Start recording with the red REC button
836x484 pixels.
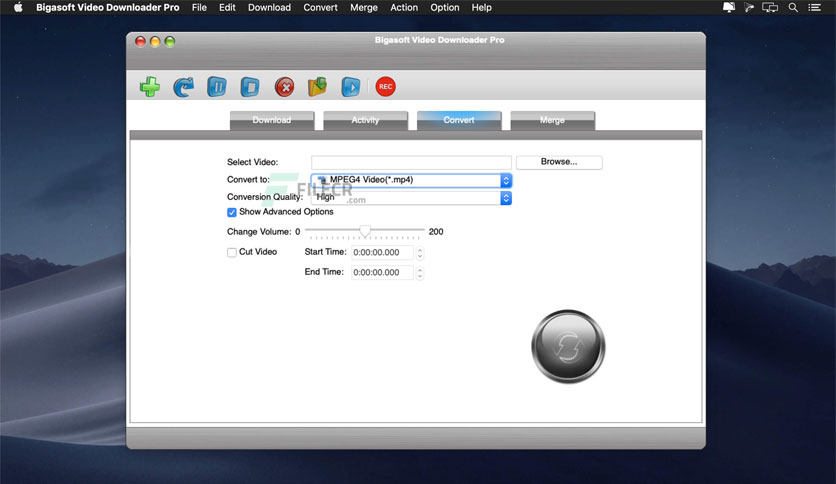385,86
